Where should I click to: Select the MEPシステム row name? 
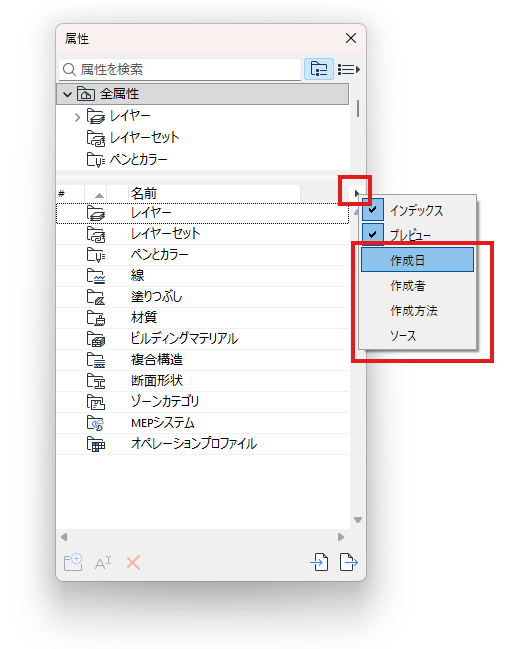[x=163, y=423]
